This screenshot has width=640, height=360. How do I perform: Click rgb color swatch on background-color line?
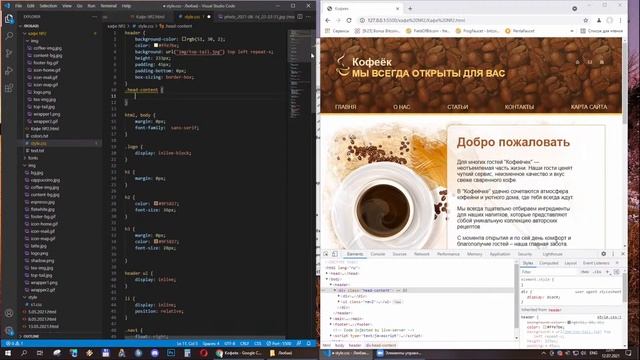(x=184, y=39)
